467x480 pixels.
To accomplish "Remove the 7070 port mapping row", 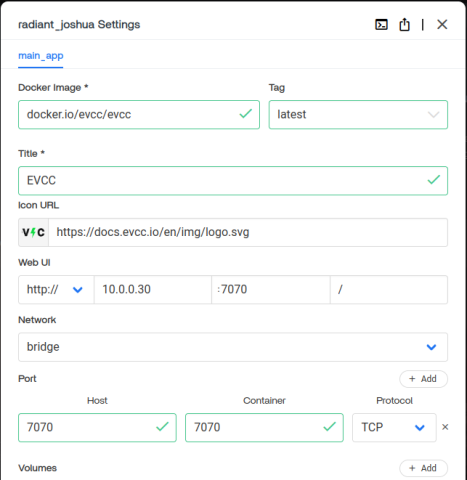I will coord(445,427).
